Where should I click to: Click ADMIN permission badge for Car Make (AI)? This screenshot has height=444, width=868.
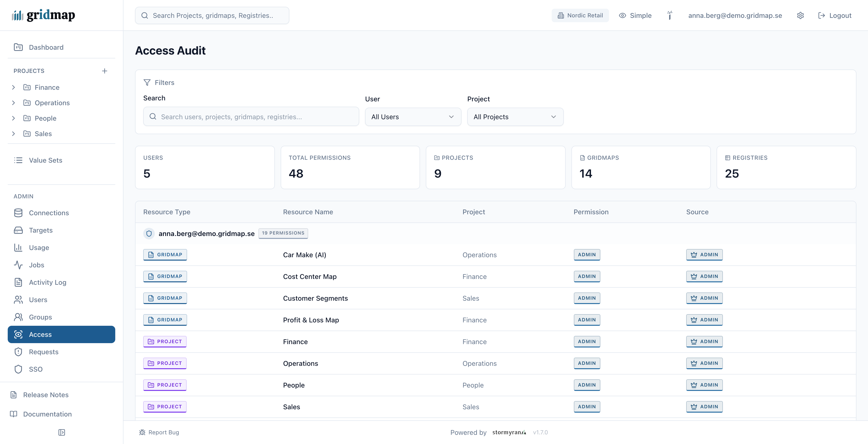pos(587,255)
